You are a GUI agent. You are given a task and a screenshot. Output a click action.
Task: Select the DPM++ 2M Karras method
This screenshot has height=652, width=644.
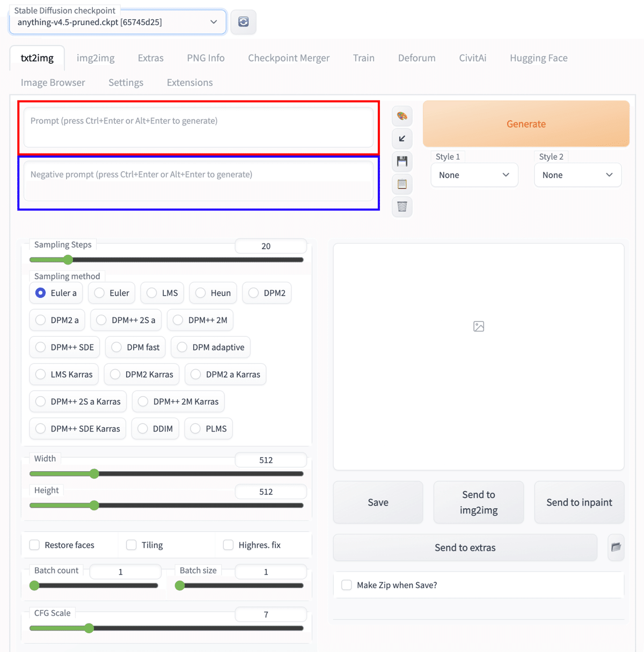(178, 401)
